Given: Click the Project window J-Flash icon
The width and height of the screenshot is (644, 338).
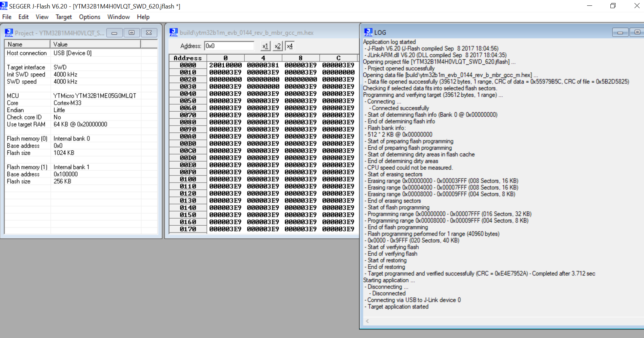Looking at the screenshot, I should point(8,33).
